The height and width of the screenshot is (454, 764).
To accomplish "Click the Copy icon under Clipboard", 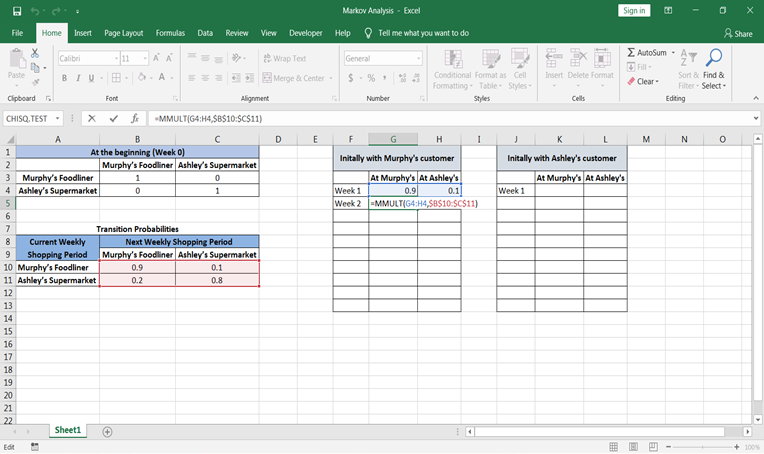I will 35,68.
